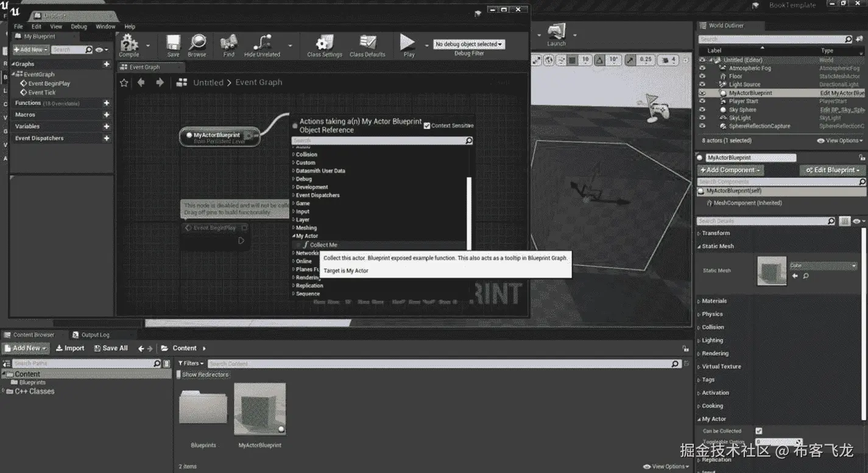Add a new variable with the plus icon
The height and width of the screenshot is (473, 868).
(x=107, y=126)
